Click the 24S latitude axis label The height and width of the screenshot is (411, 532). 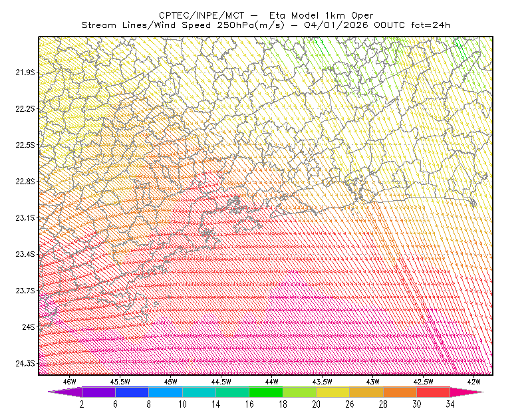29,327
